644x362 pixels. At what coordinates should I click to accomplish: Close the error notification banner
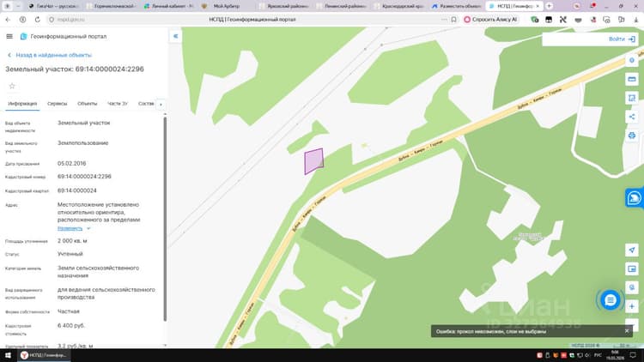coord(627,331)
